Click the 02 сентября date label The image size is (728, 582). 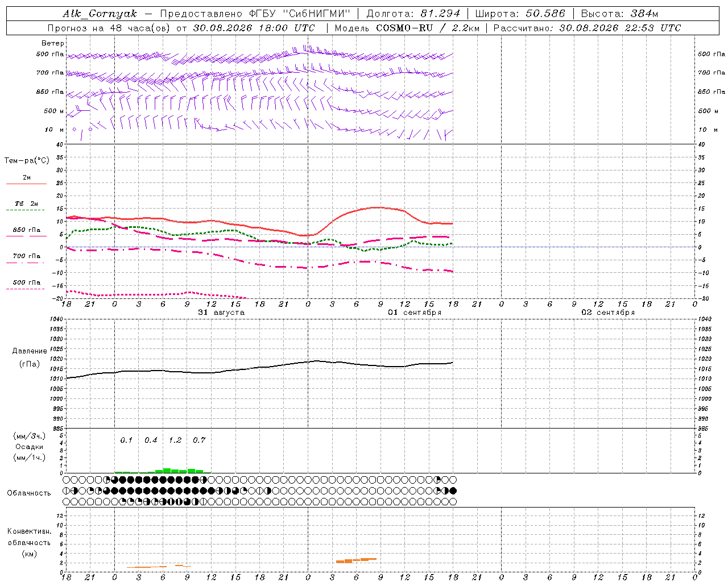coord(608,313)
